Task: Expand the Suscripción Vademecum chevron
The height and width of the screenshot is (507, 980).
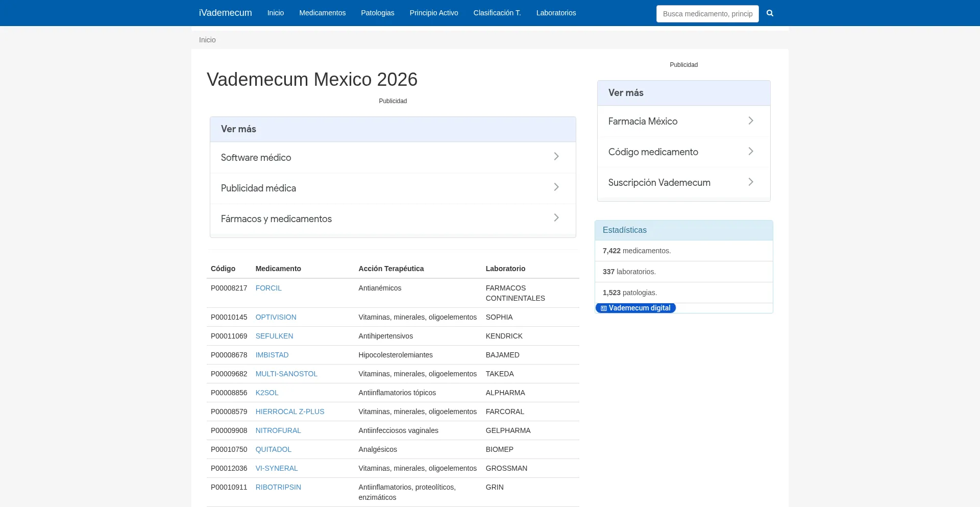Action: [751, 182]
